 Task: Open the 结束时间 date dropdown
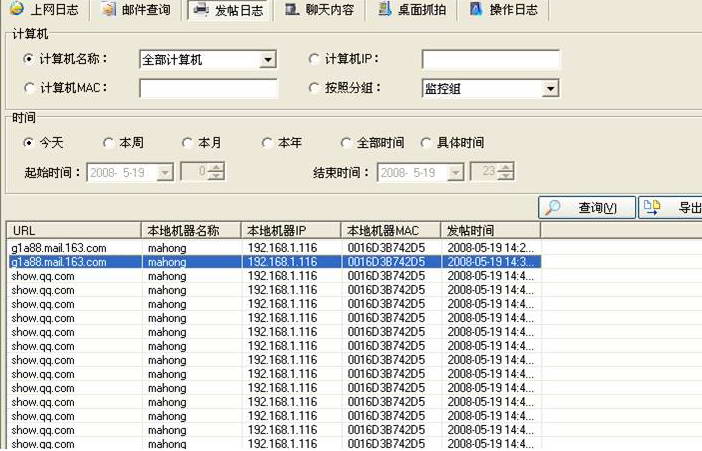click(455, 172)
